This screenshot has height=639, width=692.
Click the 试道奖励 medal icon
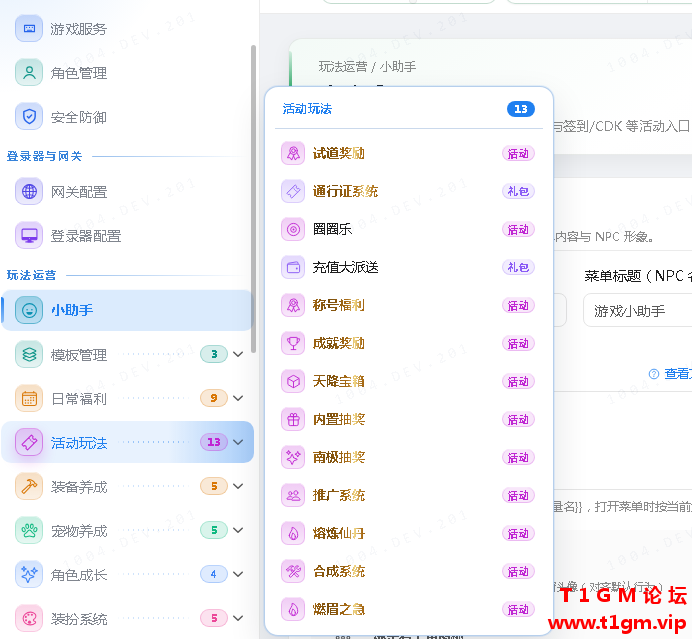(x=293, y=154)
